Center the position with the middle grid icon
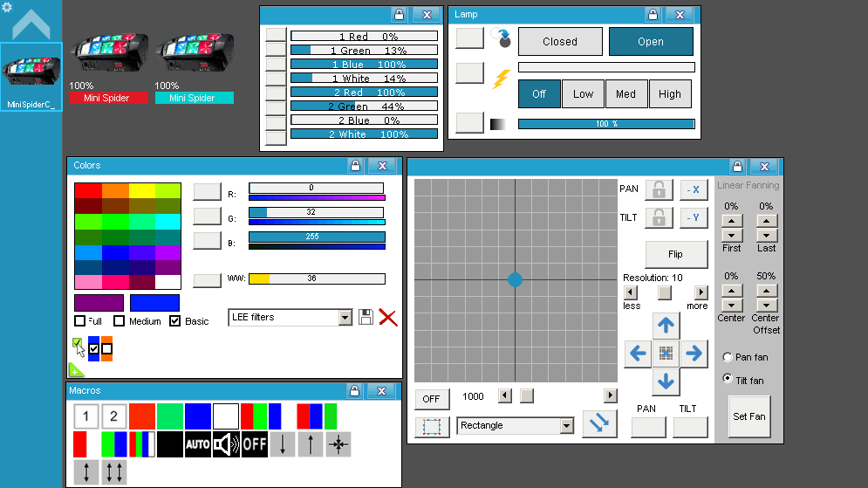 [666, 354]
